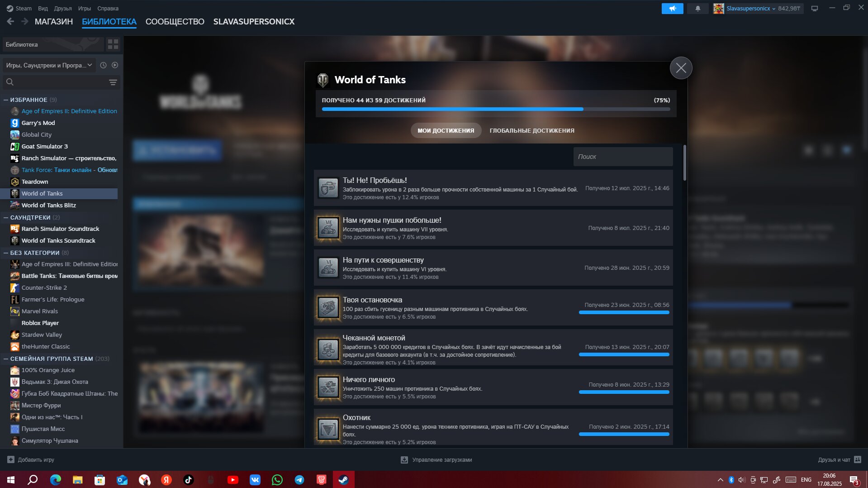The image size is (868, 488).
Task: Click the 44 of 59 achievements progress bar
Action: point(496,109)
